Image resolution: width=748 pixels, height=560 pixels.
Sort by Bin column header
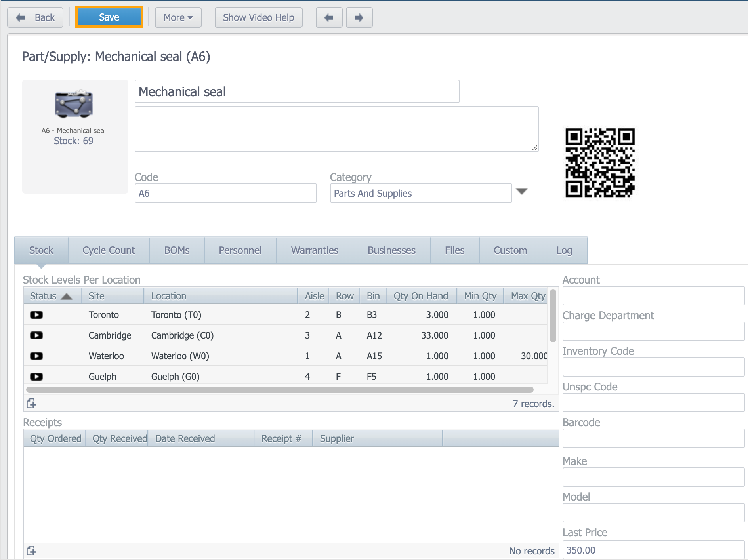point(373,296)
